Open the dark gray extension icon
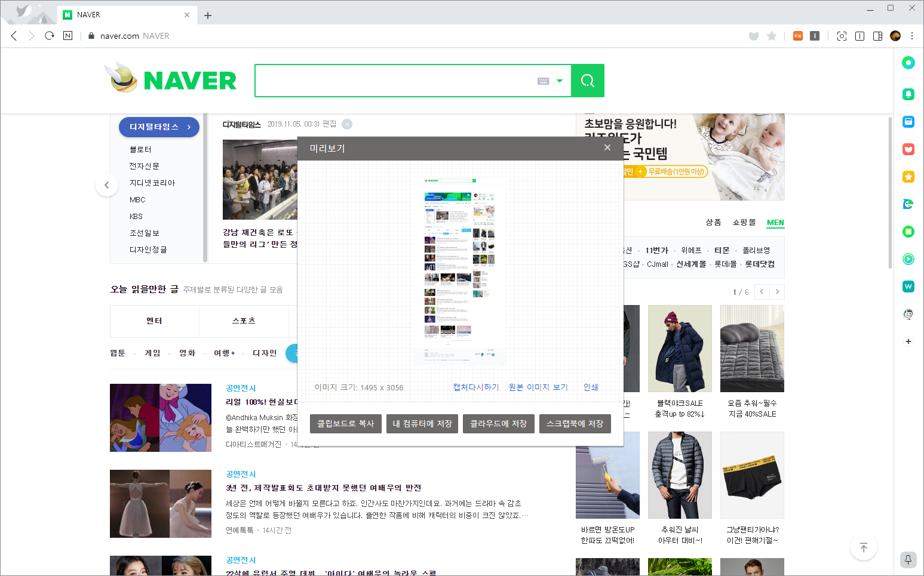Screen dimensions: 924x576 [x=815, y=36]
